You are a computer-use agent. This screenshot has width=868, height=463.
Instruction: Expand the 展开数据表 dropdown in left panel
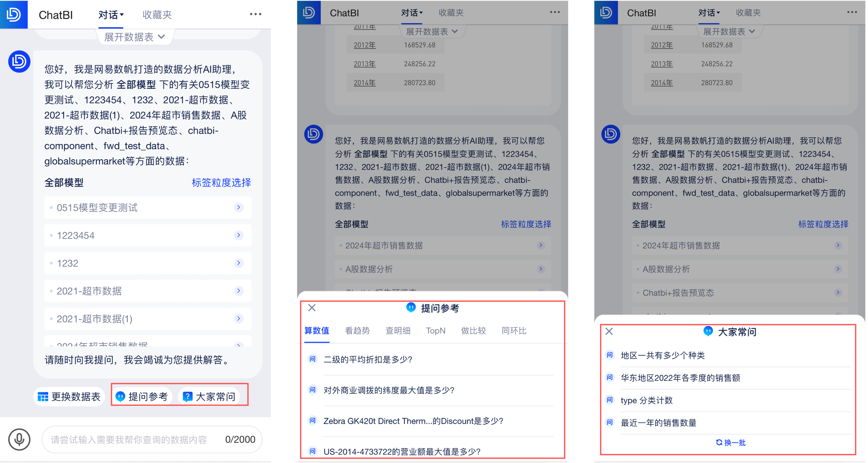134,37
